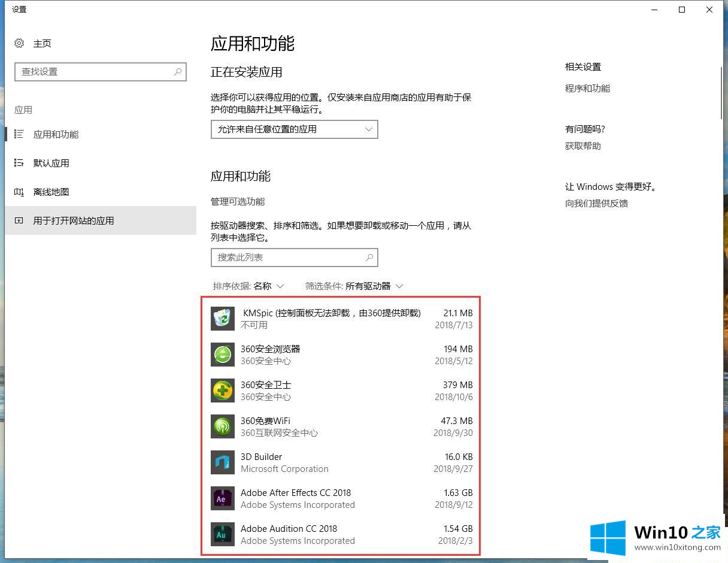Image resolution: width=728 pixels, height=563 pixels.
Task: Click the 360安全浏览器 app icon
Action: 223,355
